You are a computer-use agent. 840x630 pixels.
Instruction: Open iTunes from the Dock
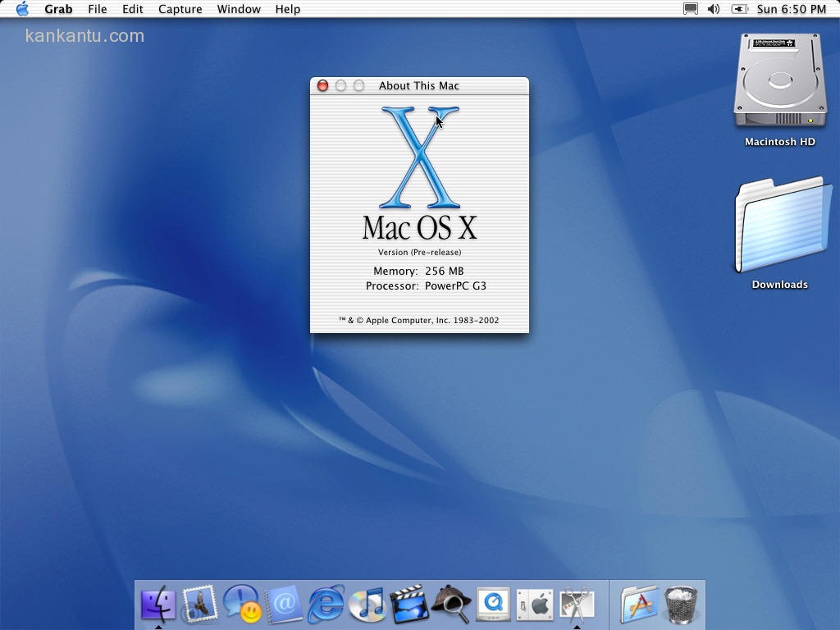pyautogui.click(x=367, y=605)
